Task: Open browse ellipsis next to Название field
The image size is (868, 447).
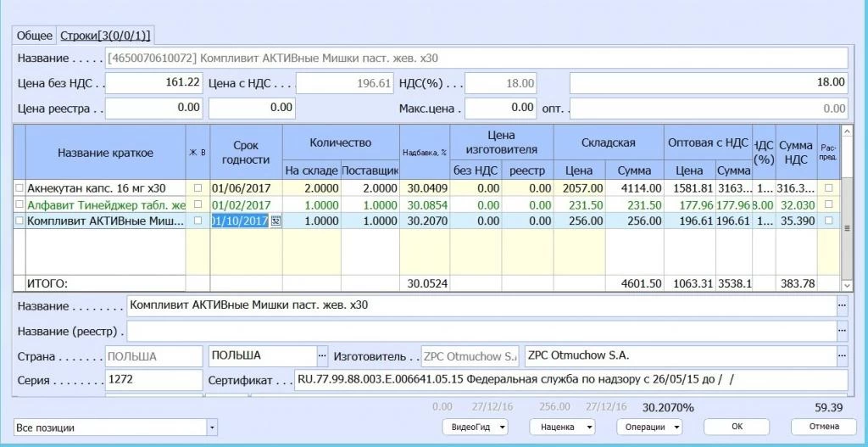Action: tap(842, 305)
